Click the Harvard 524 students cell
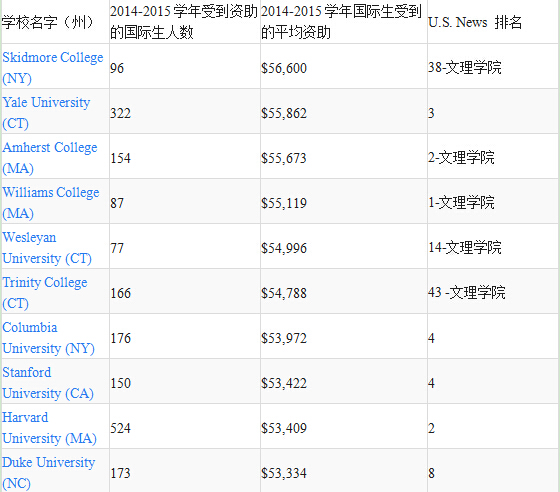The height and width of the screenshot is (492, 560). coord(120,428)
